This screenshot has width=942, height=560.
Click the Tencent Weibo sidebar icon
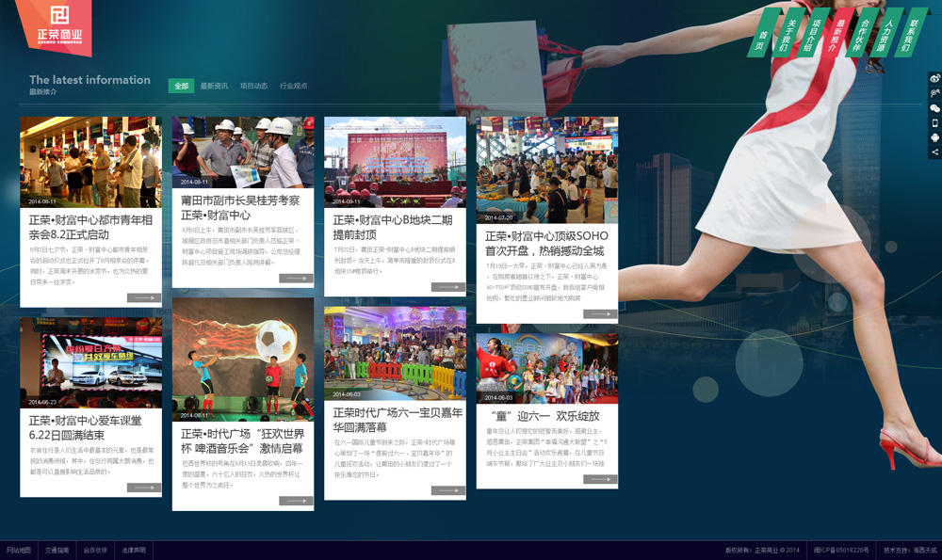pos(934,94)
